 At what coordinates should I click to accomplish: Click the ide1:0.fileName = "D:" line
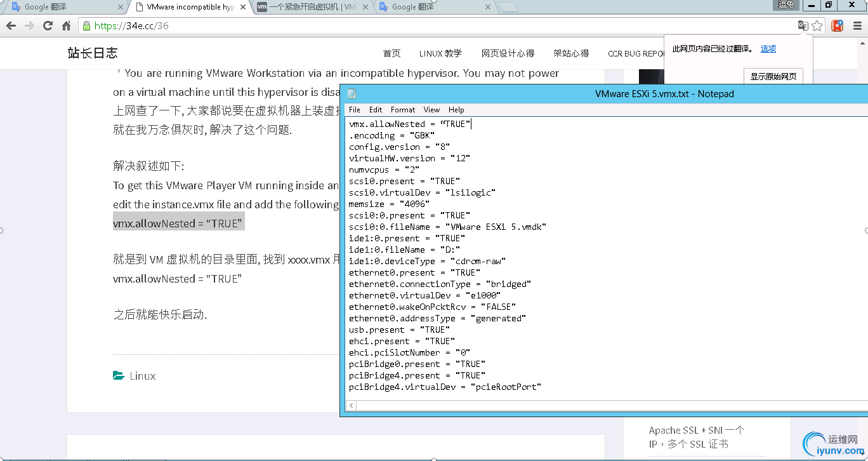point(405,250)
